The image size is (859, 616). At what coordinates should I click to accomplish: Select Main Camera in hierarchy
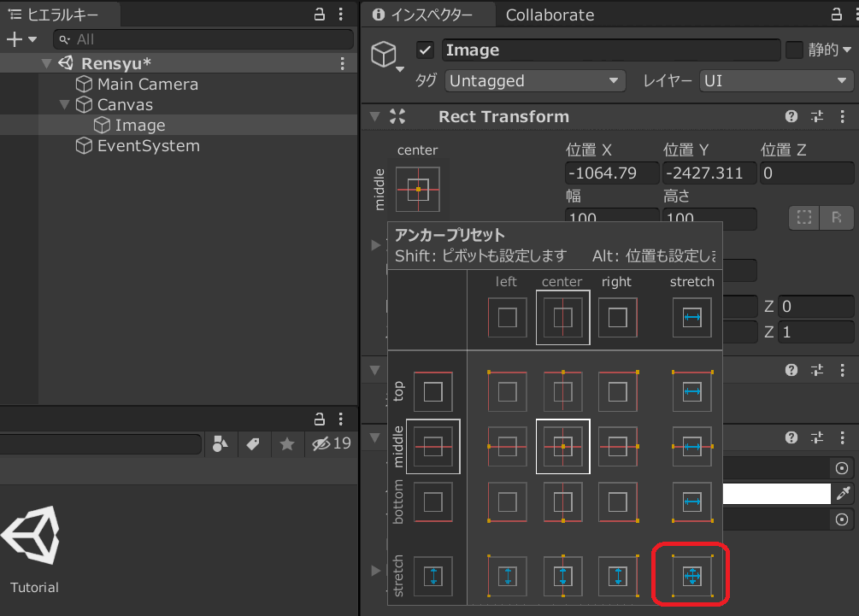(x=147, y=85)
